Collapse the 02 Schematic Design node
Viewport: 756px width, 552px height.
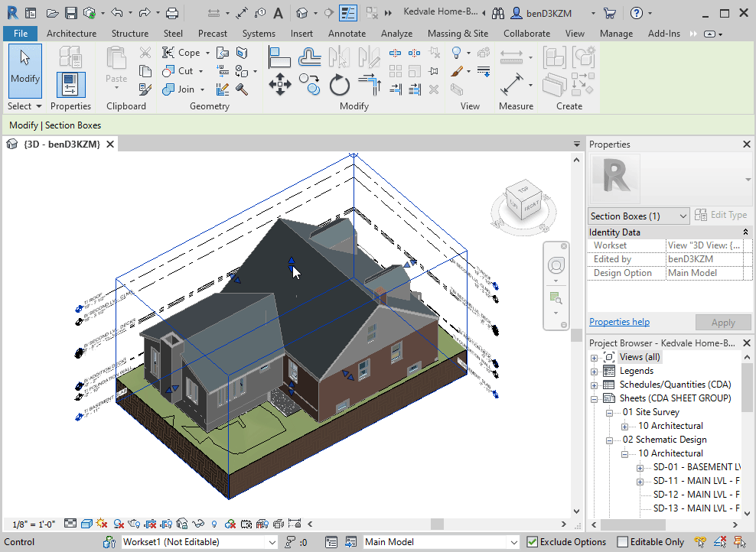point(609,440)
